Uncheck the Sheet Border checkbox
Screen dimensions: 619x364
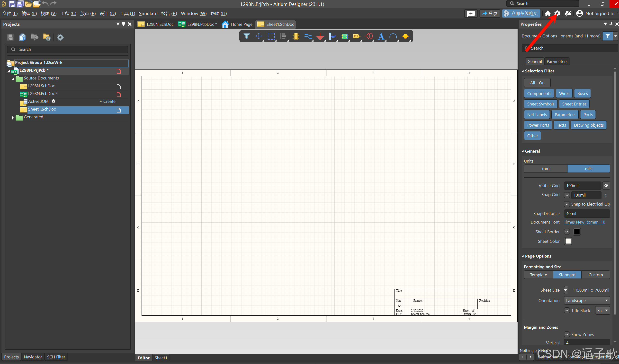567,232
